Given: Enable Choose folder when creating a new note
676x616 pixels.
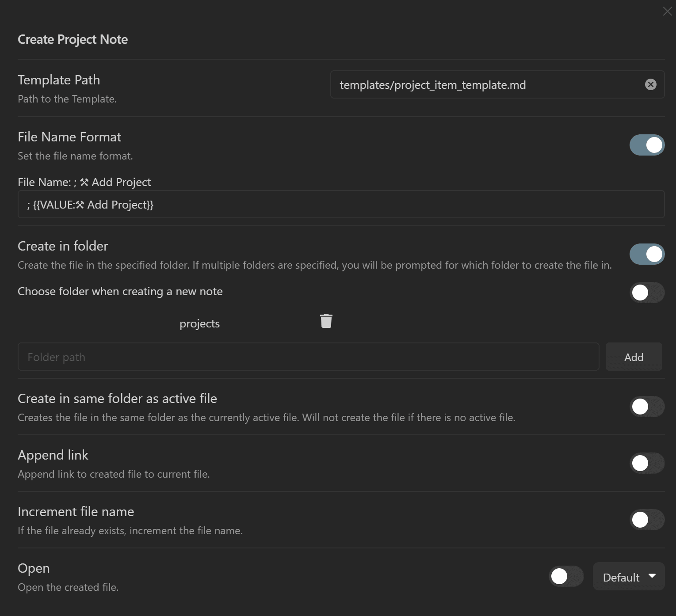Looking at the screenshot, I should coord(647,292).
